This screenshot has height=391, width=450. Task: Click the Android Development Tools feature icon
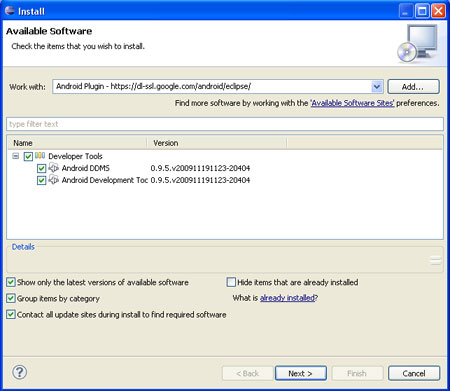[54, 180]
